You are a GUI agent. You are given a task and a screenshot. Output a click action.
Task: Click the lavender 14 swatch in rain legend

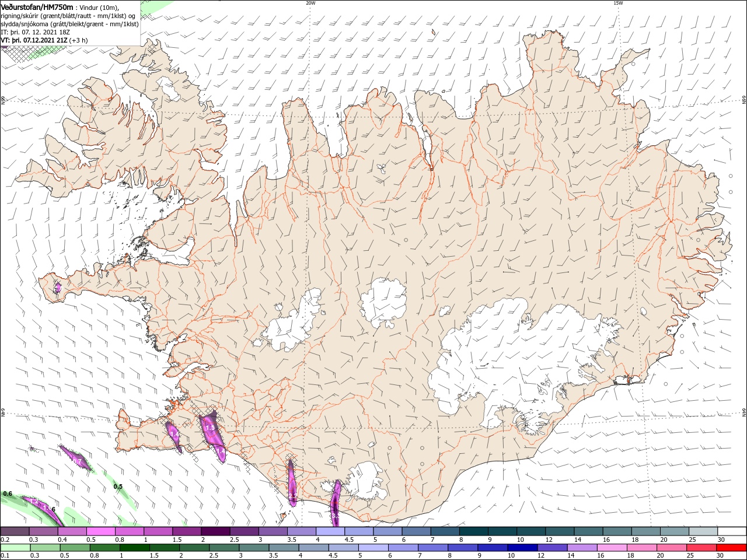(x=582, y=548)
